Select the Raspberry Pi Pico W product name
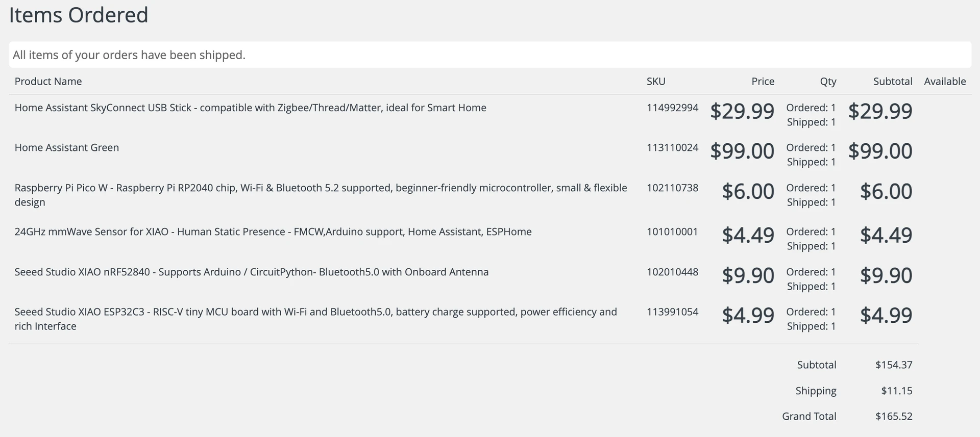 tap(320, 188)
